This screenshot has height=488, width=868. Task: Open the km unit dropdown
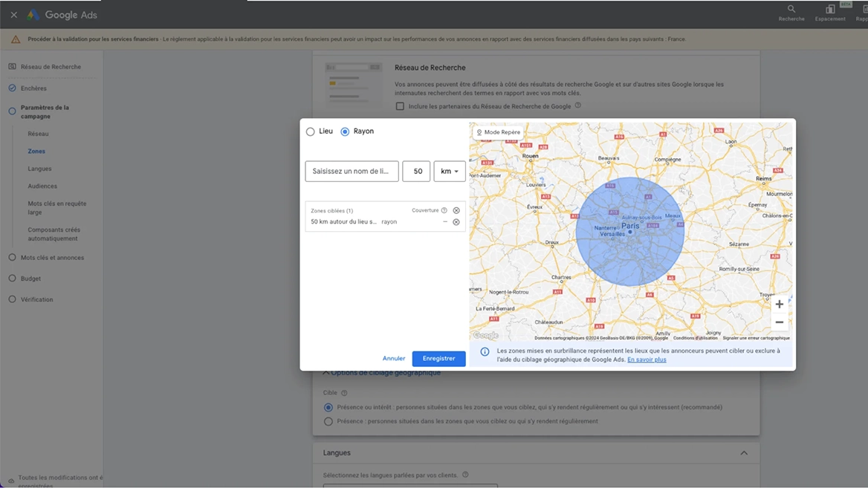point(450,172)
